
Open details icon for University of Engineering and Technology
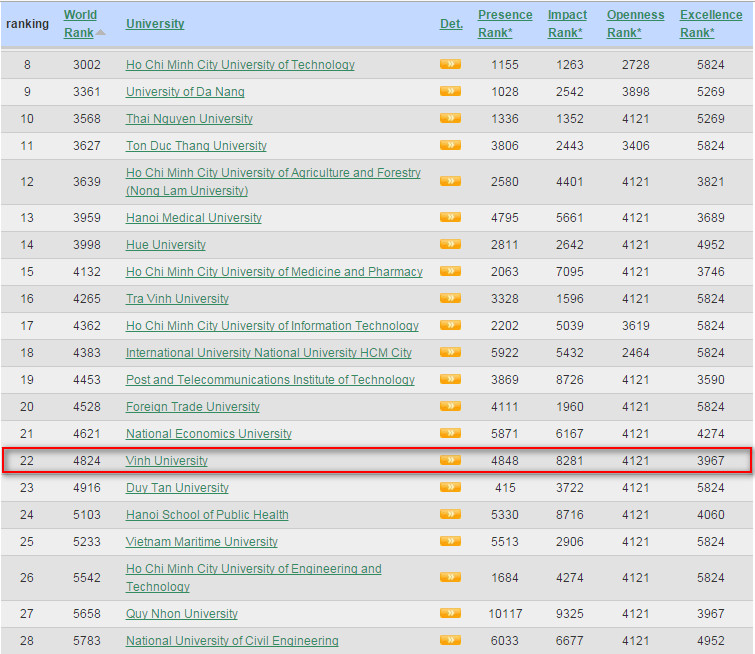[x=450, y=577]
